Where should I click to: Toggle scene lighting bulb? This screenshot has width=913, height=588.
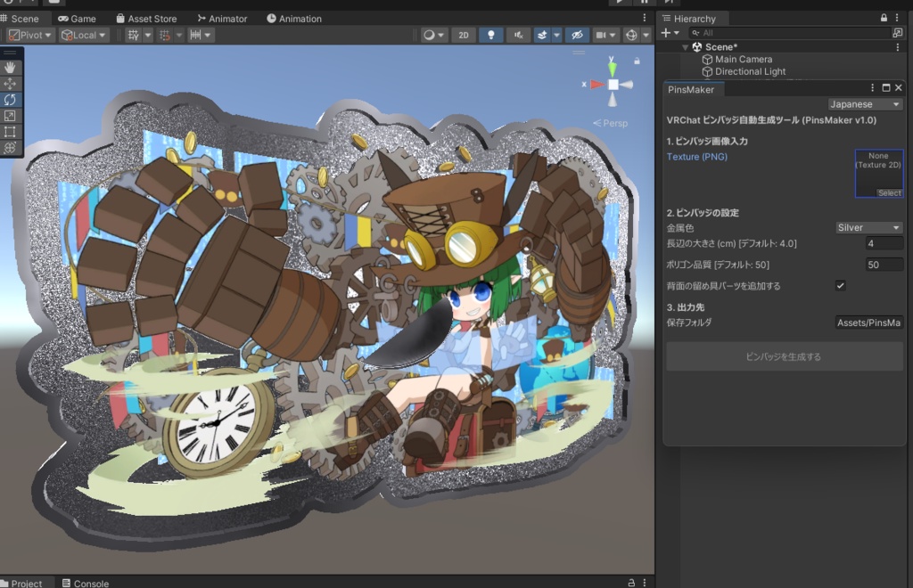(491, 35)
